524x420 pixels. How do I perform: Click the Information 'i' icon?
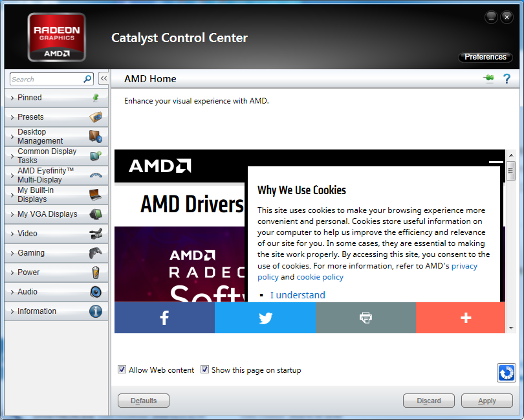coord(96,311)
